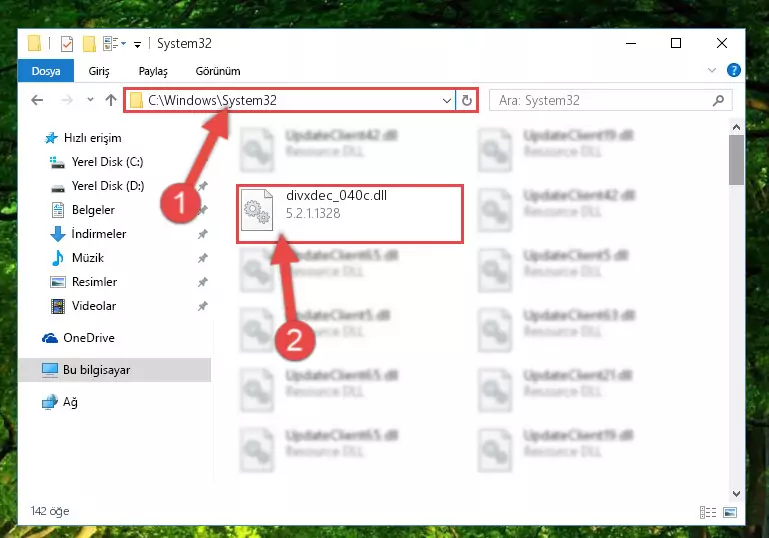Viewport: 769px width, 538px height.
Task: Click the Properties quick access toolbar icon
Action: [x=67, y=44]
